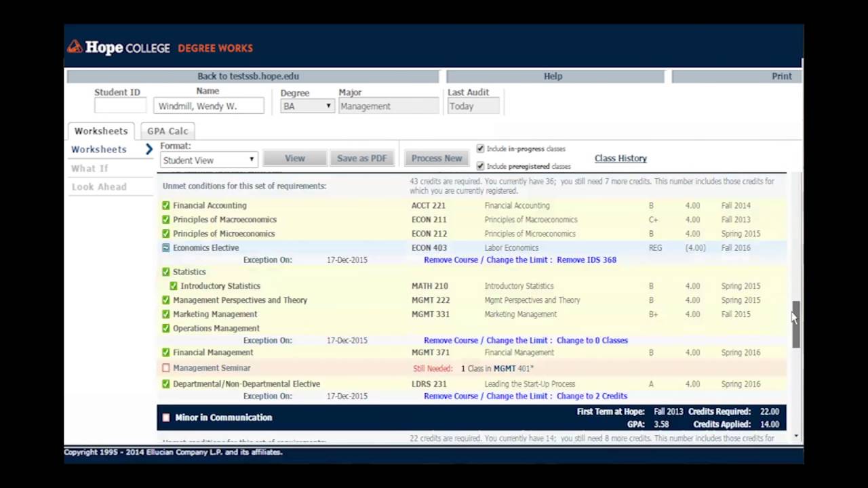
Task: Click course code ECON 211
Action: 429,220
